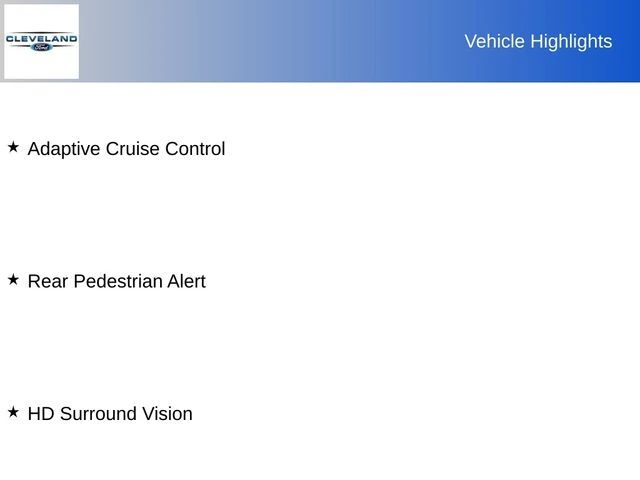Click the "HD" text in third bullet
The image size is (640, 480).
[x=41, y=414]
